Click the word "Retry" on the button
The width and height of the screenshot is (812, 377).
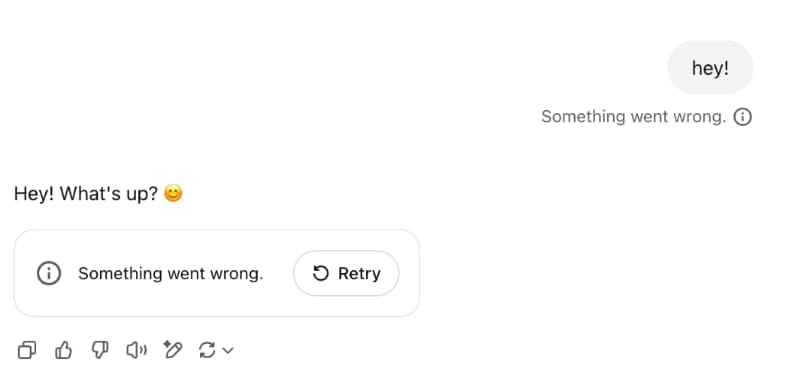pyautogui.click(x=359, y=273)
